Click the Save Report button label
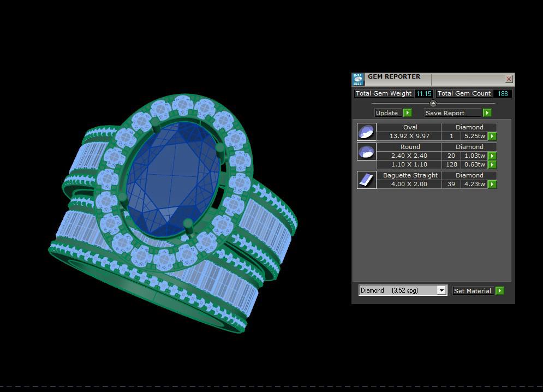This screenshot has height=392, width=543. tap(445, 113)
